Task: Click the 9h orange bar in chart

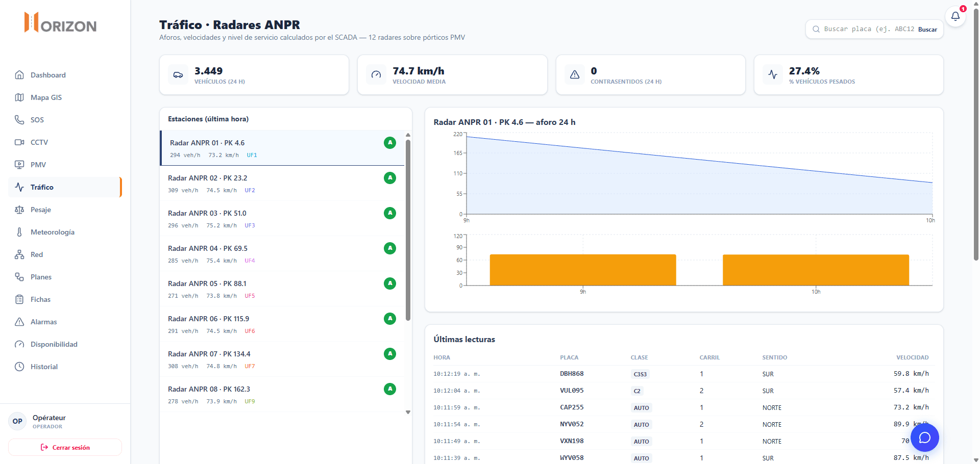Action: click(x=583, y=270)
